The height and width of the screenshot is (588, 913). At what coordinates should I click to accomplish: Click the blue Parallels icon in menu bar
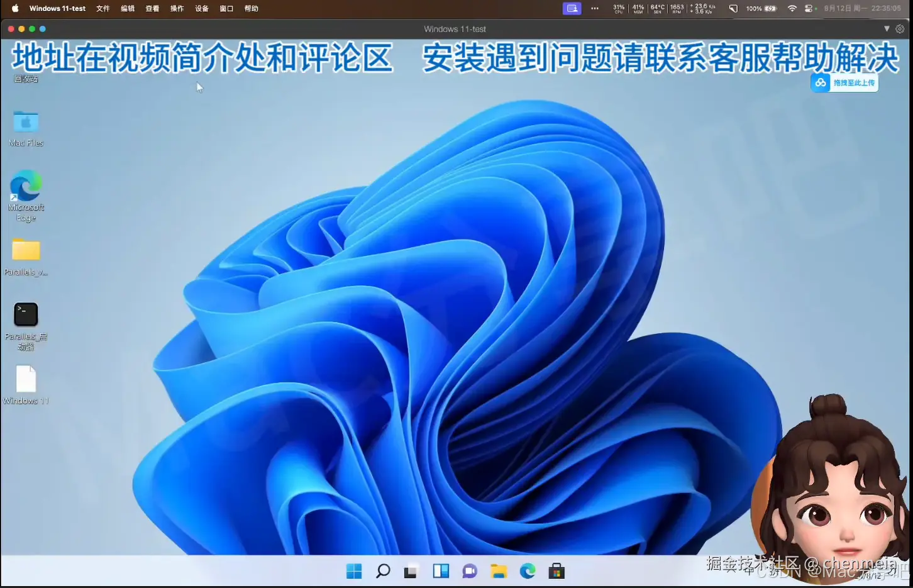(572, 8)
